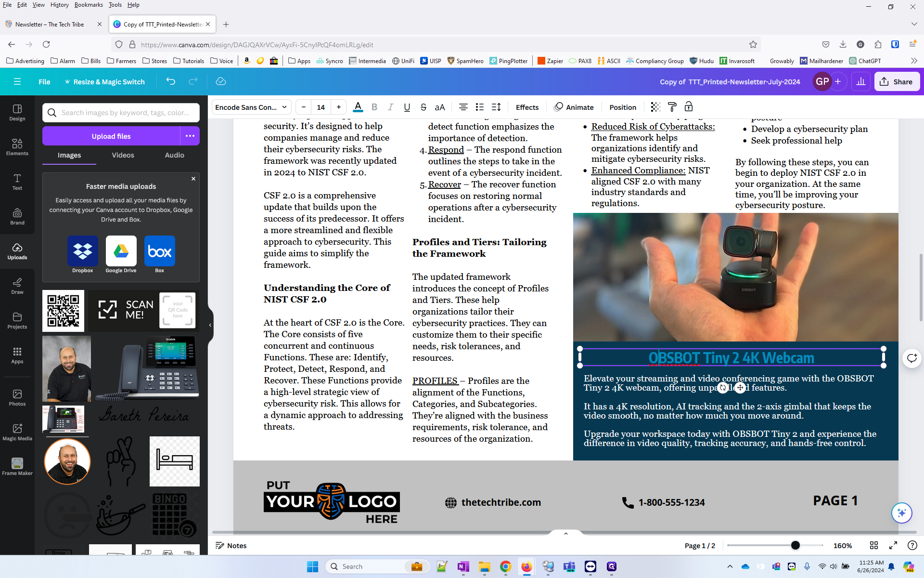Click the uploads search field
Image resolution: width=924 pixels, height=578 pixels.
tap(121, 113)
